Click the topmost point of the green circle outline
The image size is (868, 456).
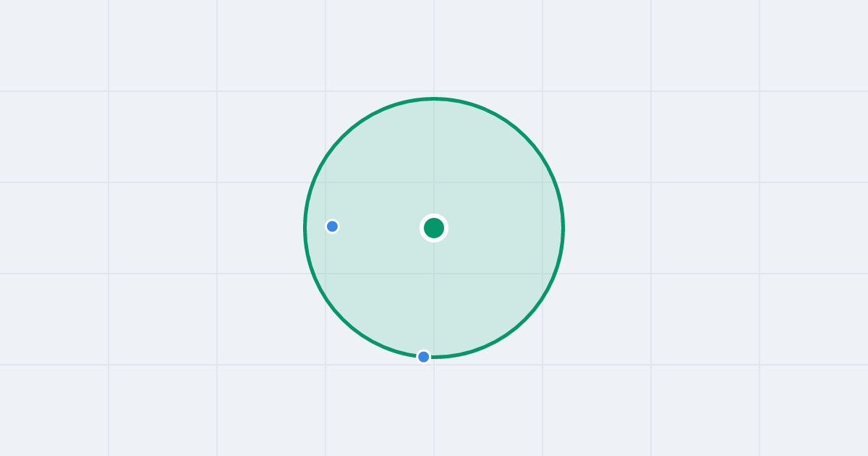[x=434, y=98]
